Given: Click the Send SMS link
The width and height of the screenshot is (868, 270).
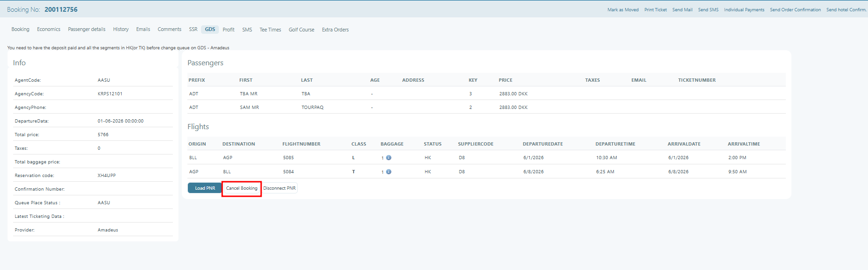Looking at the screenshot, I should [708, 10].
